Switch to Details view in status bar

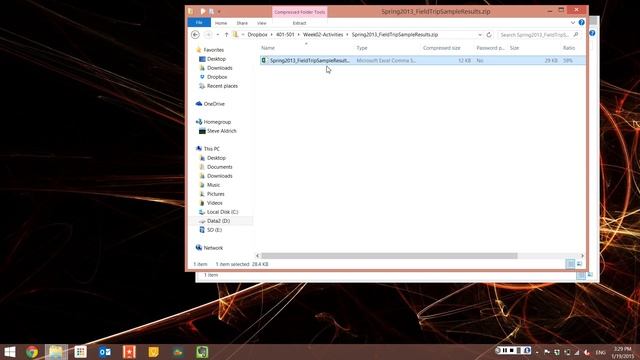click(x=571, y=264)
